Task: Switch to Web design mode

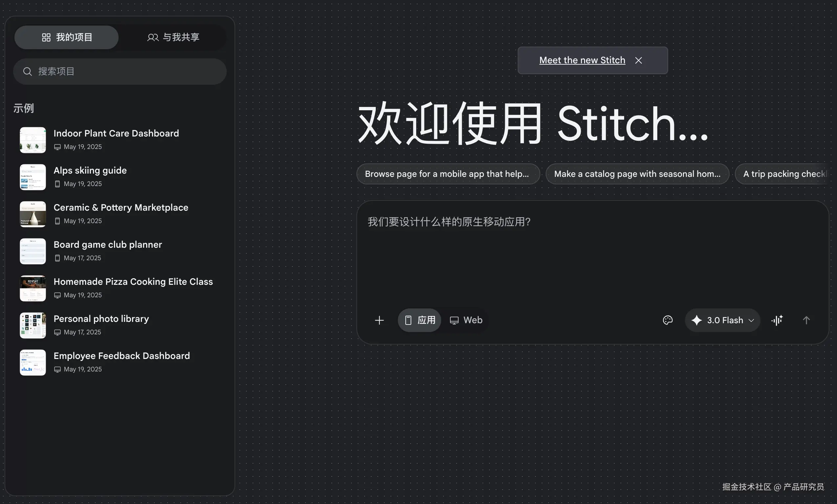Action: (466, 320)
